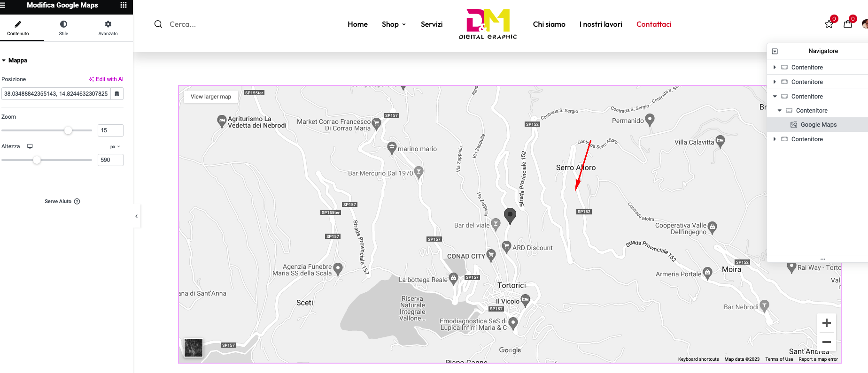Switch to the Contenuto tab
This screenshot has height=373, width=868.
[x=18, y=28]
